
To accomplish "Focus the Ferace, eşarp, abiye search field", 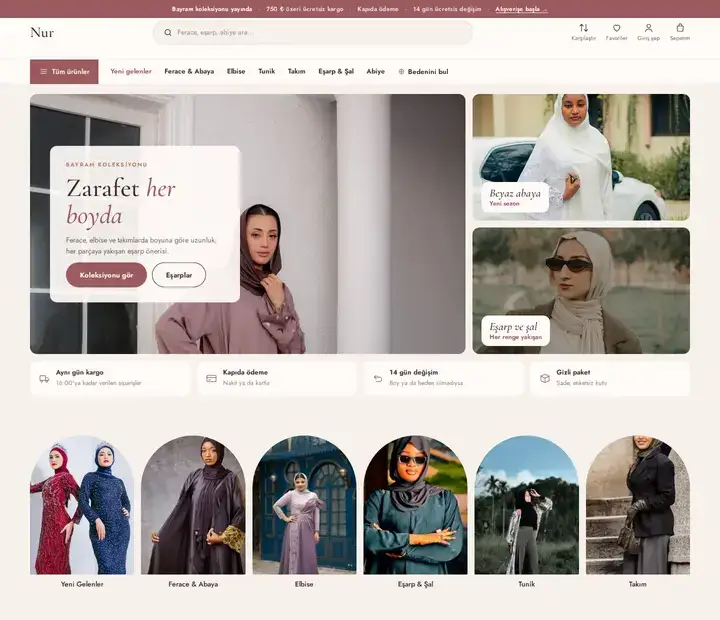I will (313, 33).
